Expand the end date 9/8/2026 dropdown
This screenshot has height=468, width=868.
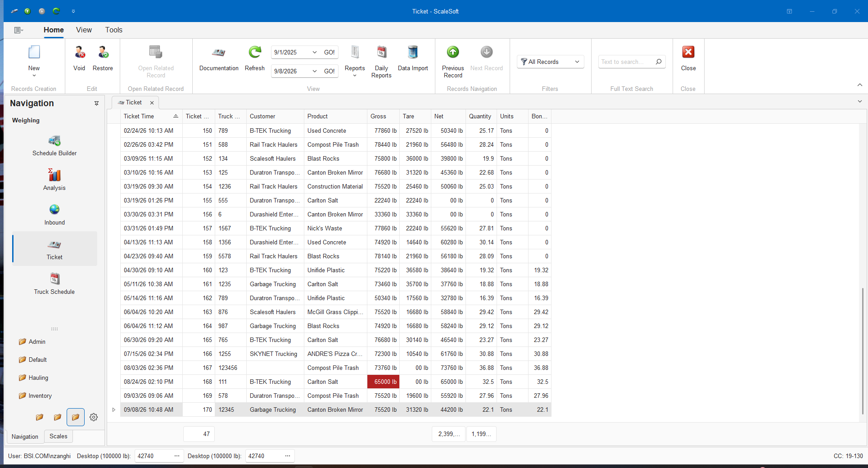[314, 71]
